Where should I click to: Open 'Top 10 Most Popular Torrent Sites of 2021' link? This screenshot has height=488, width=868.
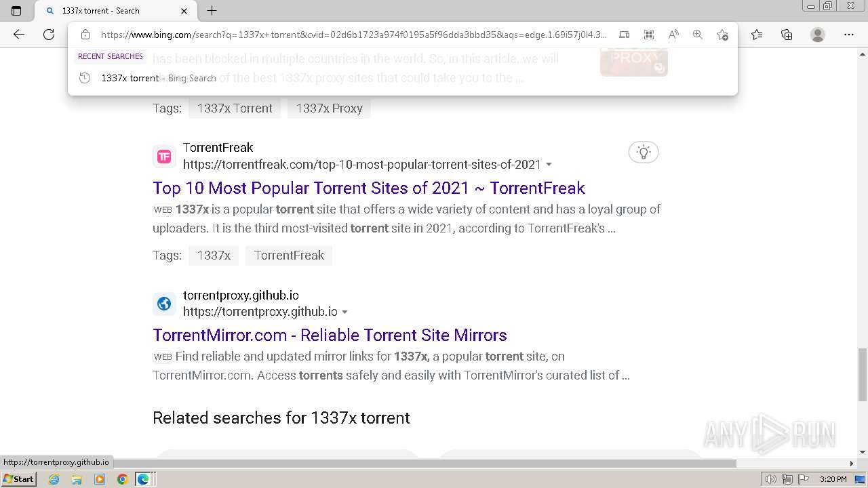[369, 188]
